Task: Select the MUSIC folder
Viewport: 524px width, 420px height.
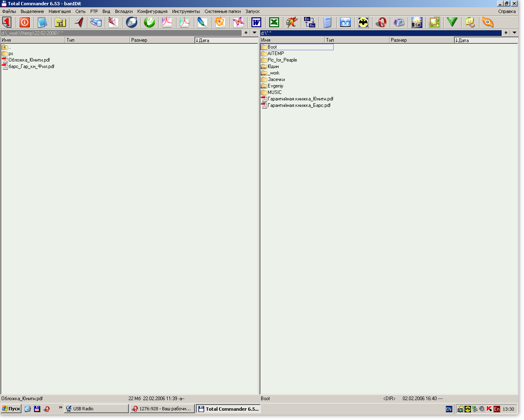Action: [x=271, y=92]
